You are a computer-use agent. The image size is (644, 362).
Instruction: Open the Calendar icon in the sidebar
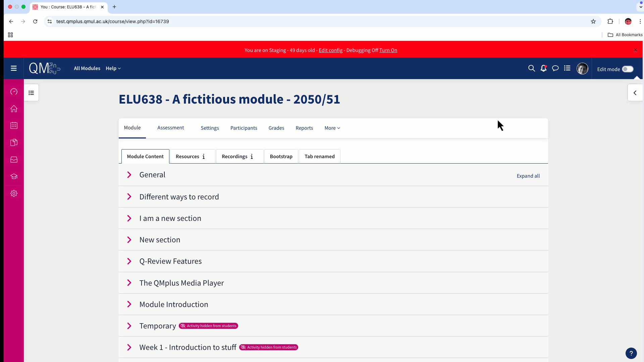tap(14, 125)
